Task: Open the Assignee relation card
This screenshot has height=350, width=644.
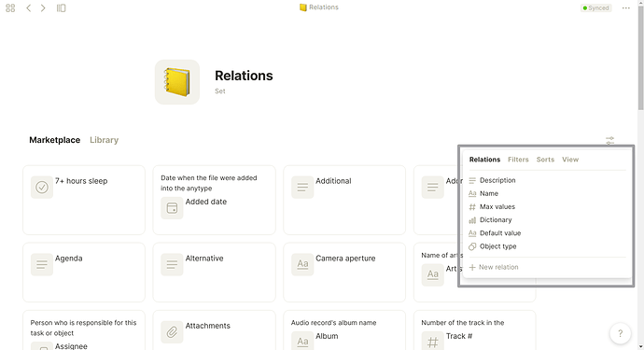Action: tap(84, 330)
